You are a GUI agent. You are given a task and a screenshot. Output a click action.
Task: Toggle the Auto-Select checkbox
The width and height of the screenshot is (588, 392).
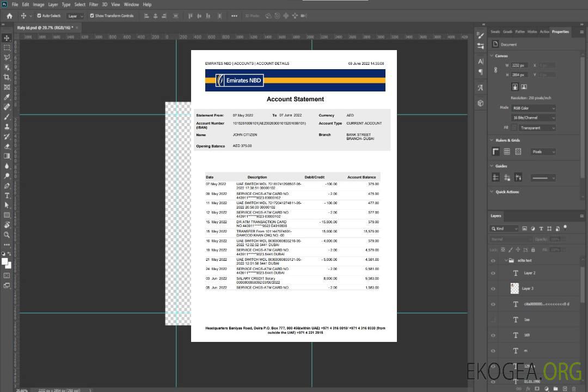pyautogui.click(x=39, y=16)
